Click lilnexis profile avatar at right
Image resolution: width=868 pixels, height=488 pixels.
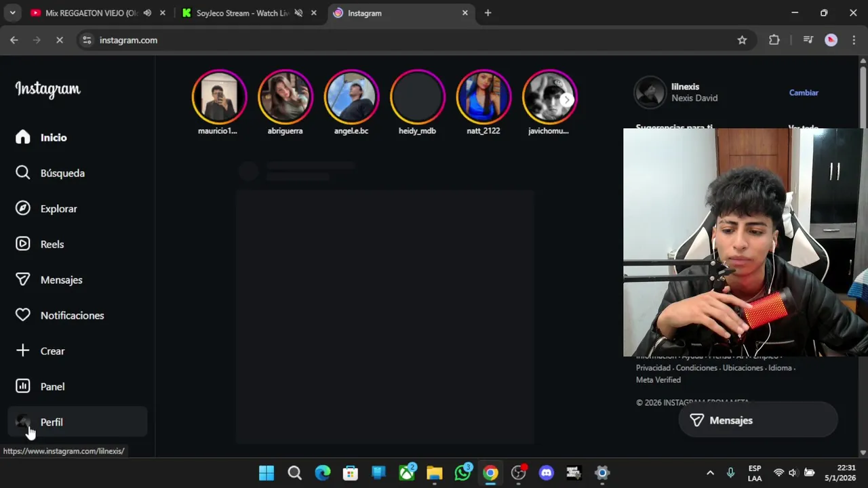tap(650, 92)
